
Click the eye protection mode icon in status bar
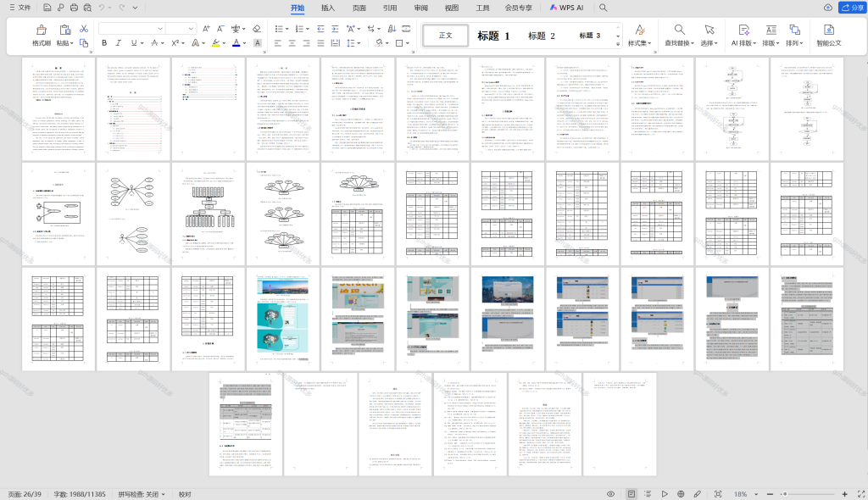click(610, 494)
